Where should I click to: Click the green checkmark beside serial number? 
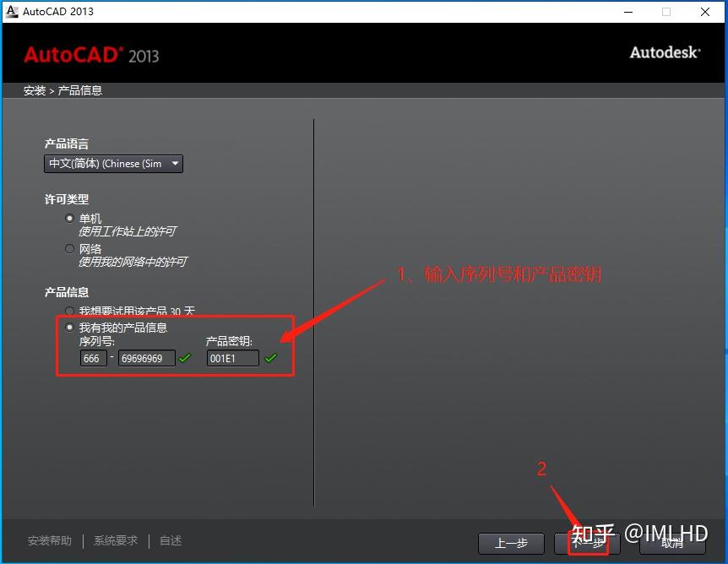click(185, 358)
